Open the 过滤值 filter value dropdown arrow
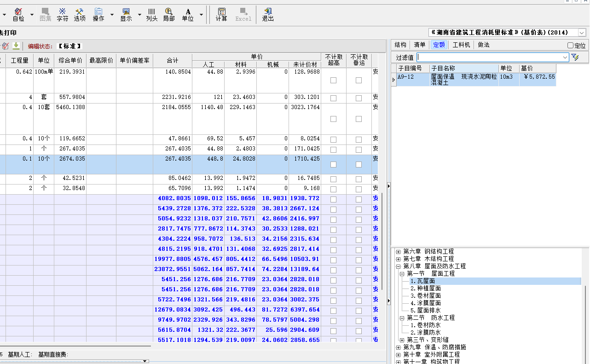Viewport: 590px width, 364px height. 565,57
